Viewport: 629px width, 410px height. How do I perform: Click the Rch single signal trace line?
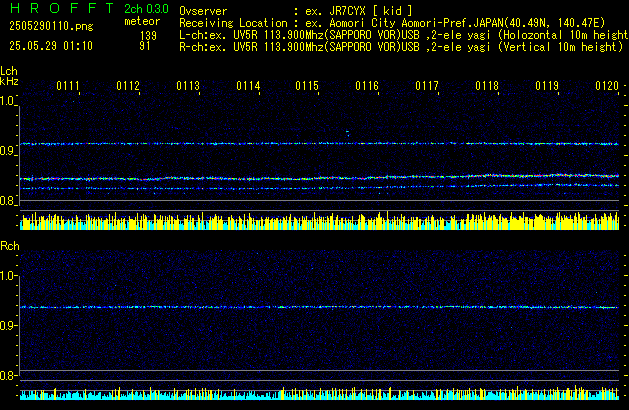[319, 307]
